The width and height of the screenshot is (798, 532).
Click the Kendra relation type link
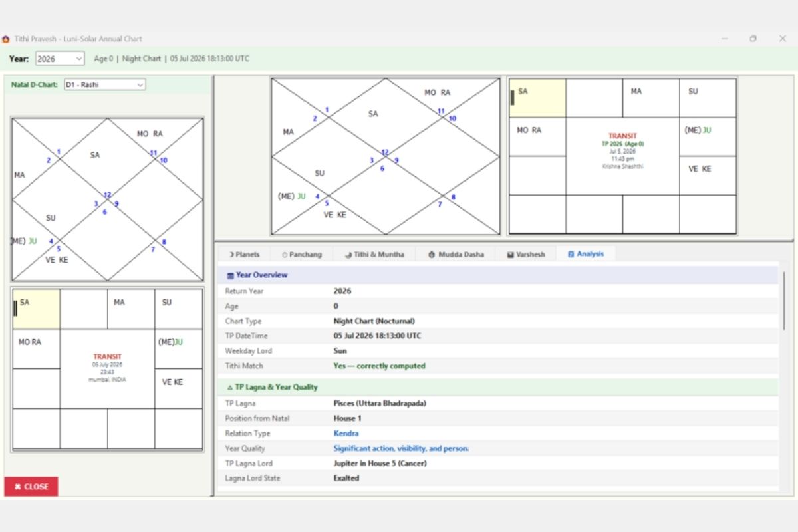[346, 434]
